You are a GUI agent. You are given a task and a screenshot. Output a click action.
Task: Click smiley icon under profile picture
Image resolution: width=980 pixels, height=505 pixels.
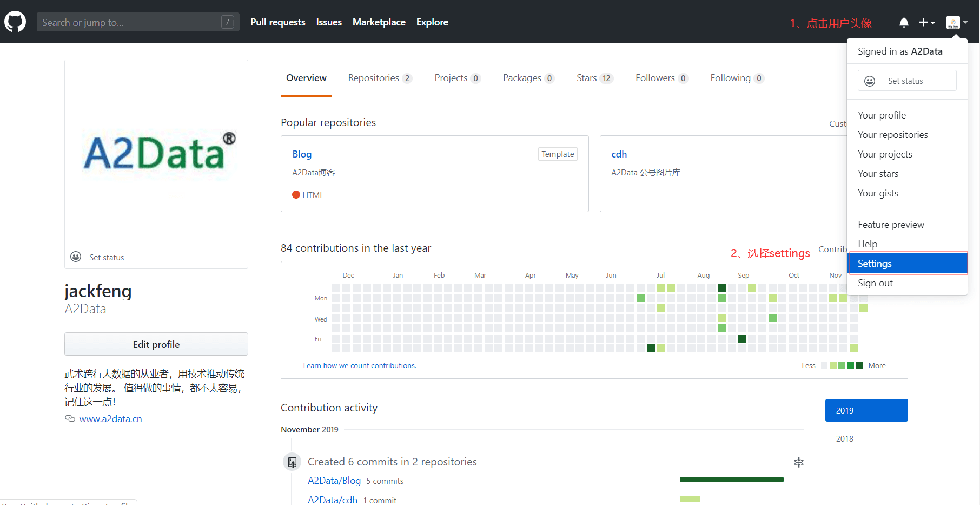[76, 257]
